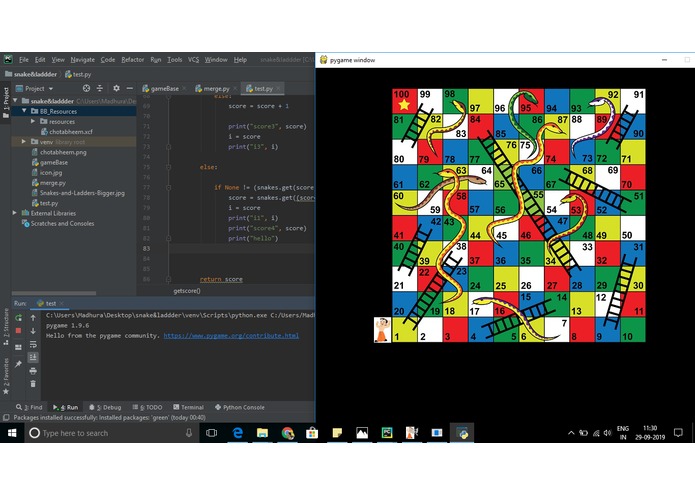Image resolution: width=695 pixels, height=494 pixels.
Task: Click the Collapse All icon in Project panel
Action: coord(100,88)
